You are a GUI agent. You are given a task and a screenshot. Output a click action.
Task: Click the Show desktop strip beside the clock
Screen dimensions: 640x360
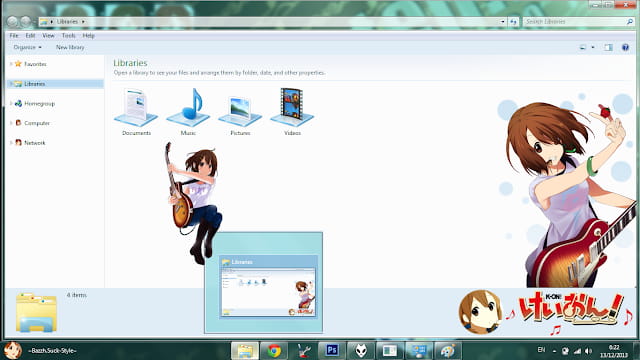tap(636, 351)
